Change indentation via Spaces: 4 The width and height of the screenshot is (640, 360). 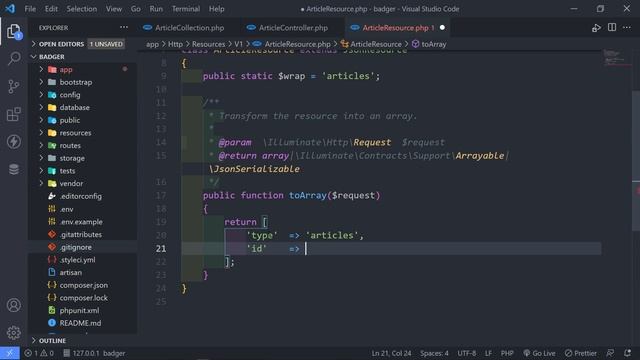pyautogui.click(x=434, y=353)
